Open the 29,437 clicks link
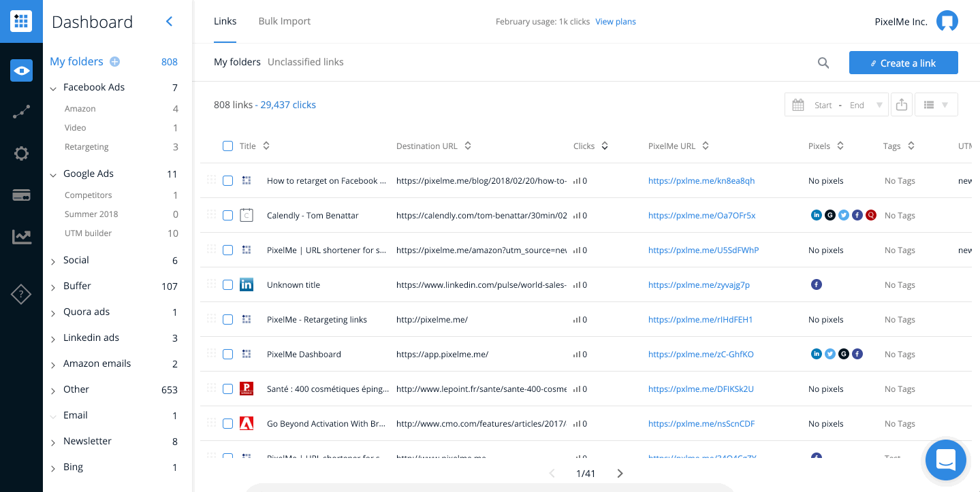Viewport: 980px width, 492px height. (288, 105)
